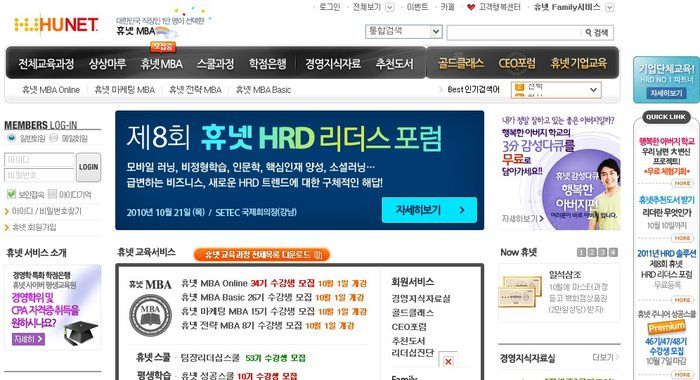Click MORE under 무료등록

click(x=682, y=300)
